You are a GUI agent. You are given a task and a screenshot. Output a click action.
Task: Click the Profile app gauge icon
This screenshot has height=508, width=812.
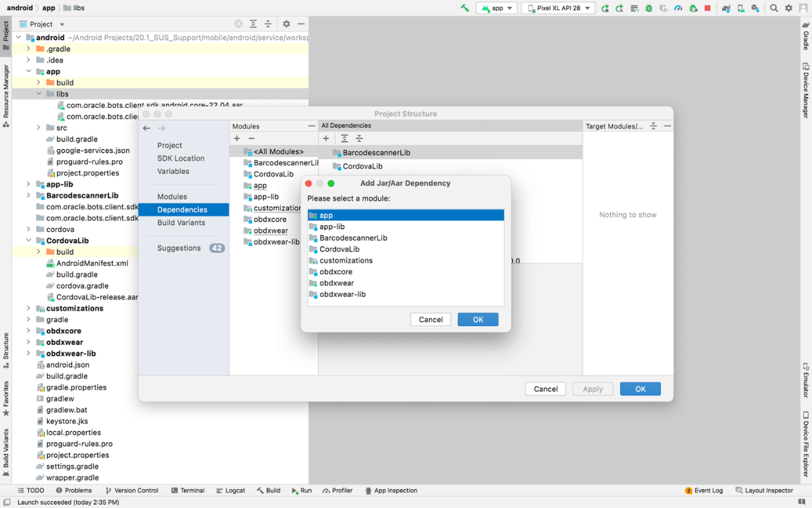[678, 8]
